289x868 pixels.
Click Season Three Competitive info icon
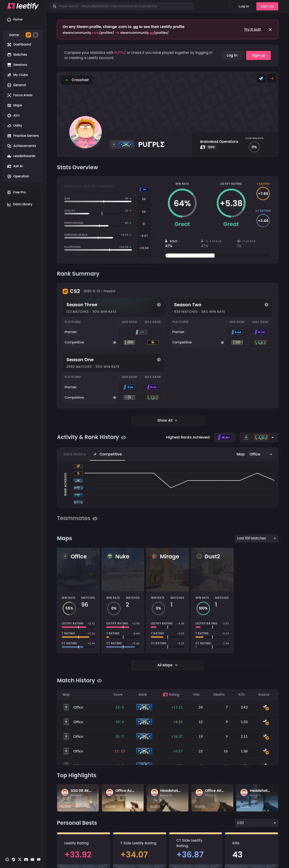(114, 342)
